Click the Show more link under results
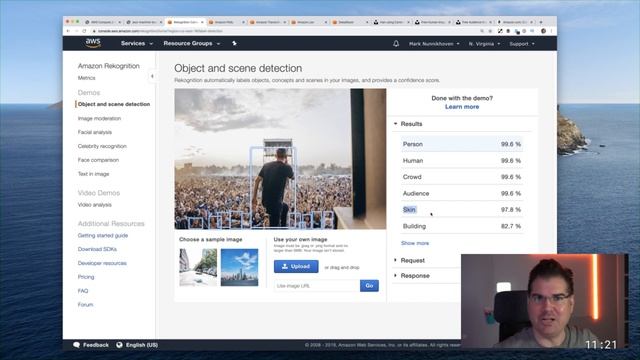 coord(415,243)
